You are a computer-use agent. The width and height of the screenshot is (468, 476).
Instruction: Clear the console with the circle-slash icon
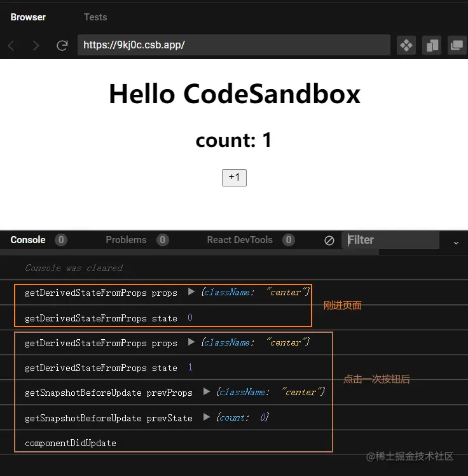click(x=329, y=241)
